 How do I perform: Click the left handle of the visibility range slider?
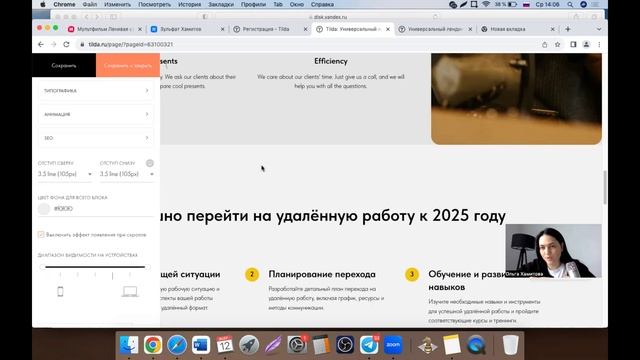pyautogui.click(x=42, y=267)
